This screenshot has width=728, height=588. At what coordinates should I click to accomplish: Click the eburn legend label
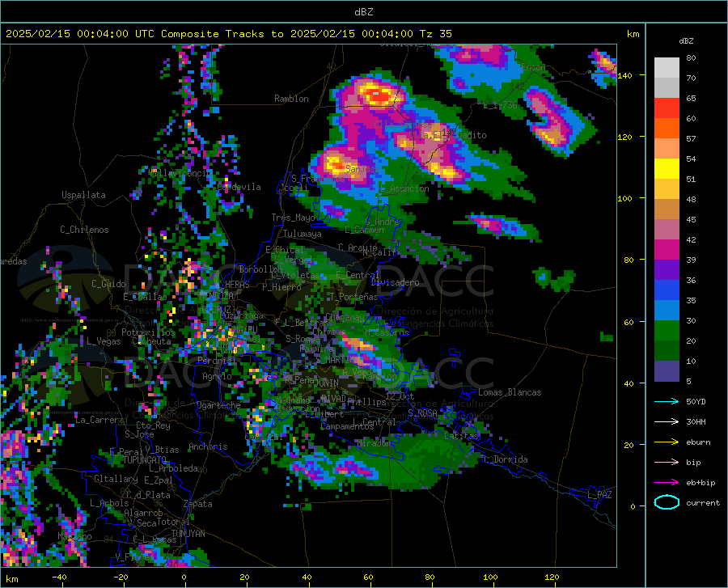click(698, 442)
